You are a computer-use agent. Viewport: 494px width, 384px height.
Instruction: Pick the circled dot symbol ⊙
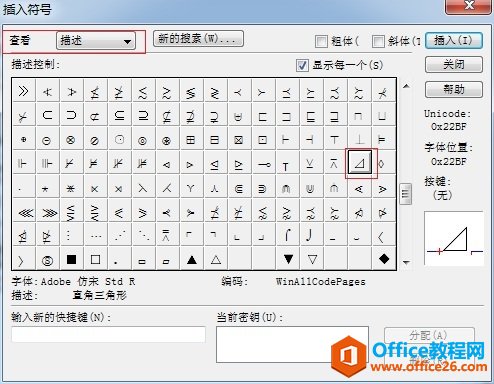point(119,140)
